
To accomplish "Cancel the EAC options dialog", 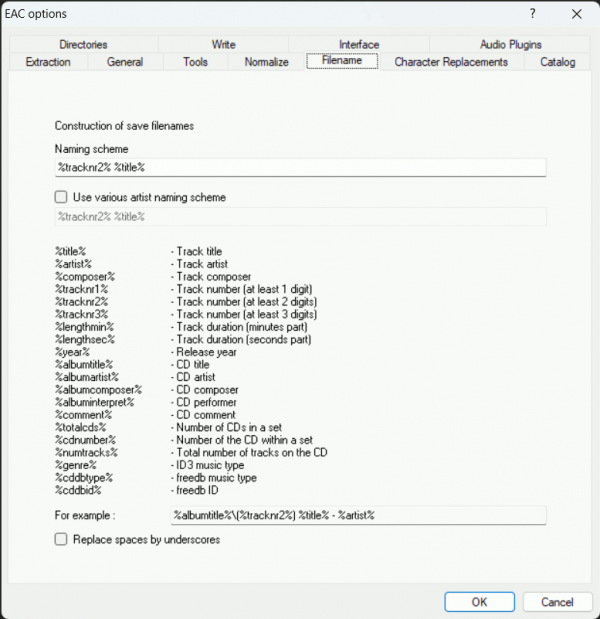I will click(x=557, y=602).
